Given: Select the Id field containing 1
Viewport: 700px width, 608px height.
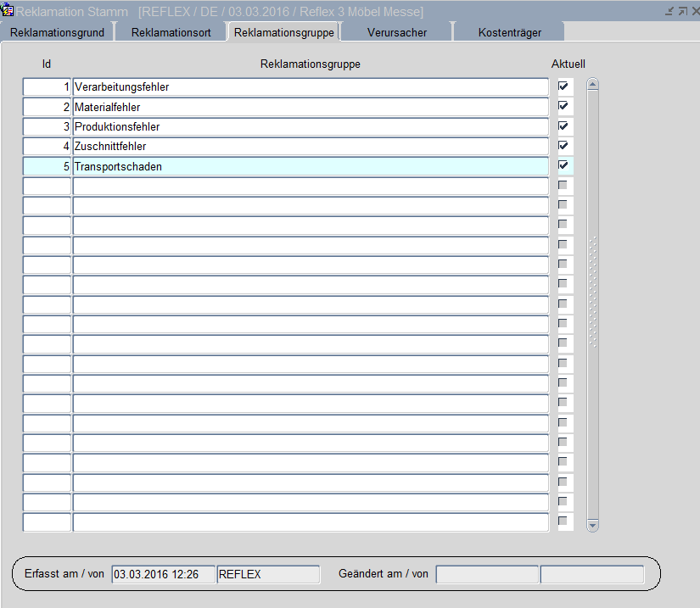Looking at the screenshot, I should (47, 86).
